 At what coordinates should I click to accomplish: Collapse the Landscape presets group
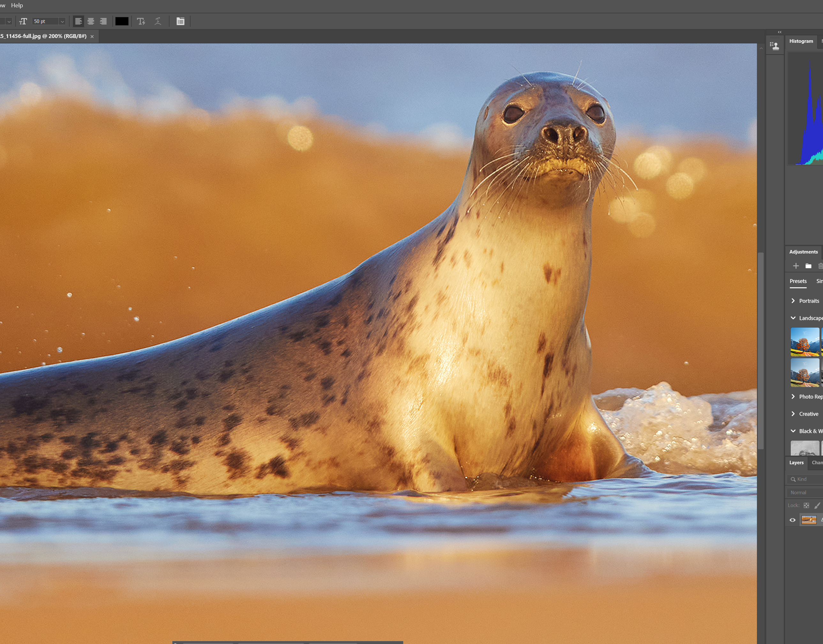point(793,318)
